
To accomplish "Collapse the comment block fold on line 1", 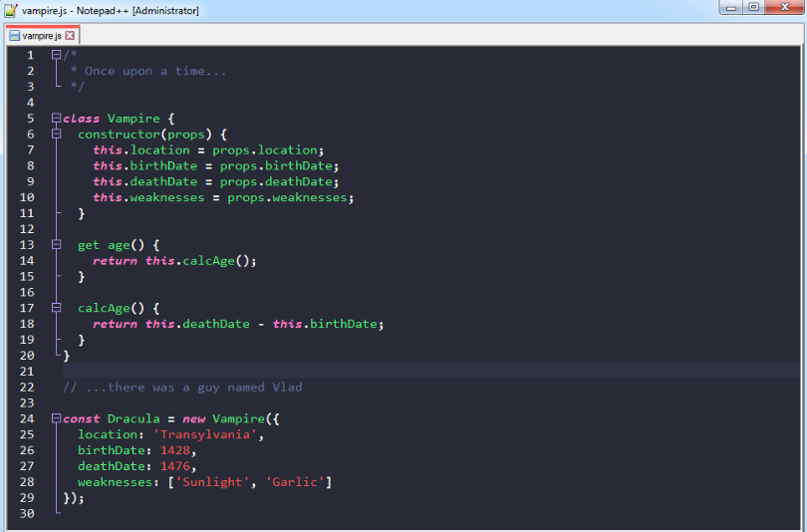I will [56, 55].
